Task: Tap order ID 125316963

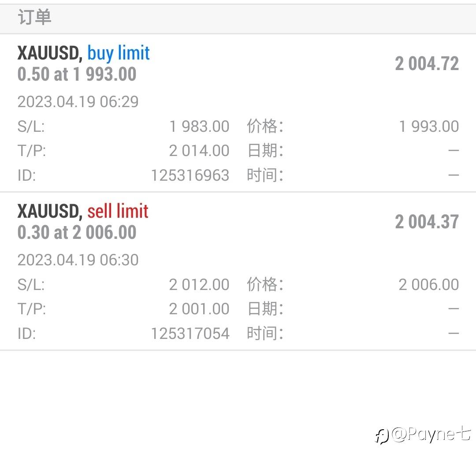Action: [x=190, y=175]
